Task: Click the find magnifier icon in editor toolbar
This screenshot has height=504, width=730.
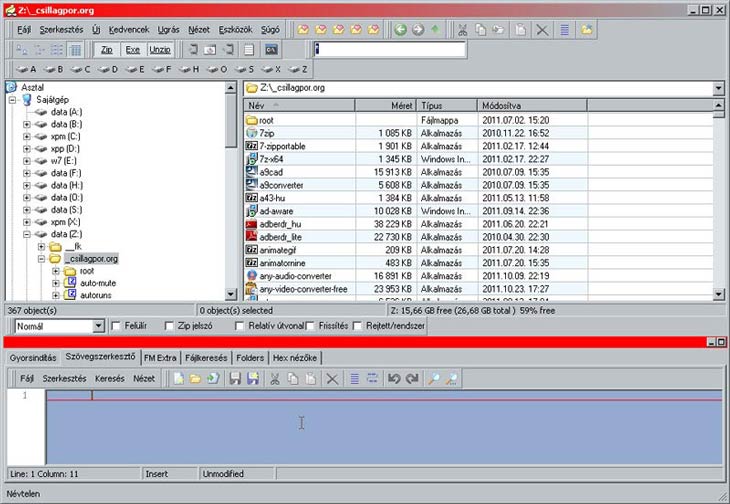Action: tap(433, 378)
